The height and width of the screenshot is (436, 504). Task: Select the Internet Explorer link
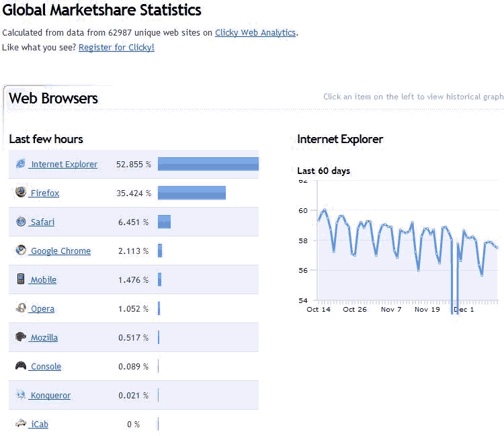pyautogui.click(x=63, y=165)
